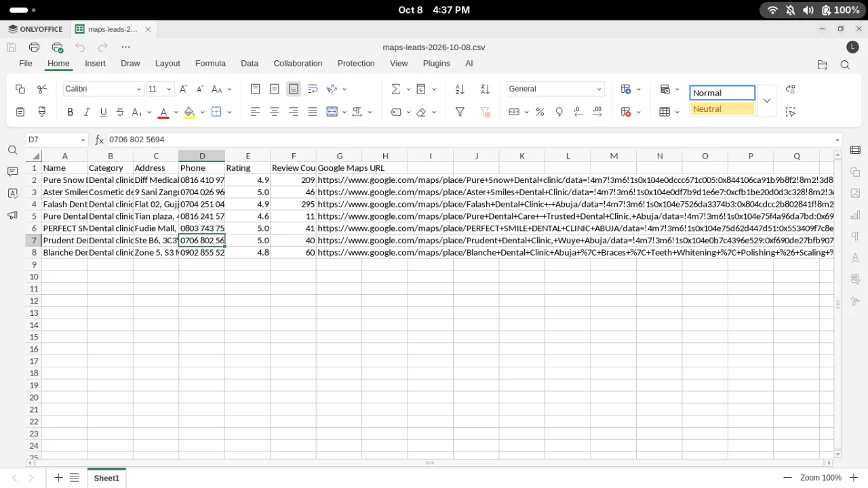Click the fx insert function icon

(x=99, y=140)
